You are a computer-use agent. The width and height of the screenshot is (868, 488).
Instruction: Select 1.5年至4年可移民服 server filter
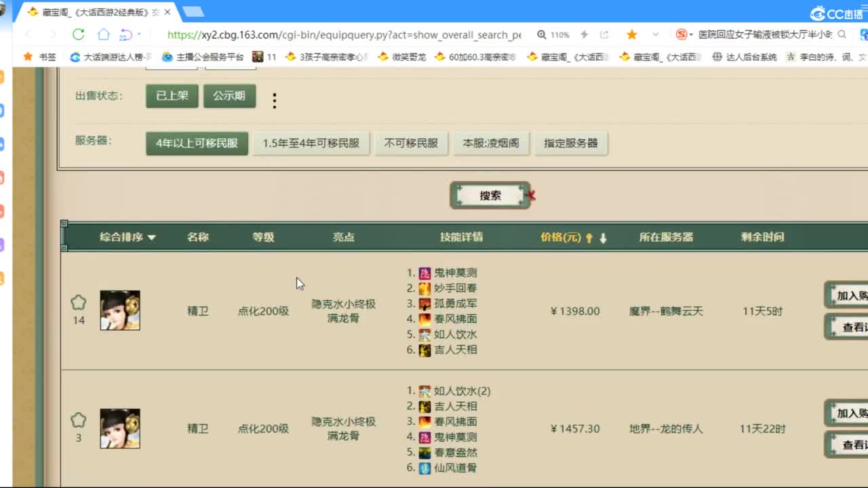311,143
